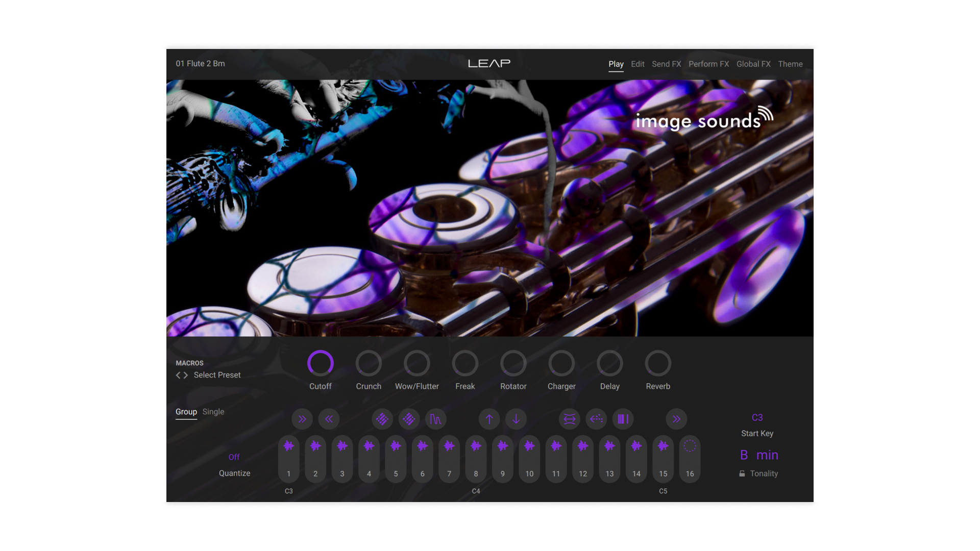
Task: Shift the sequence steps left
Action: 329,419
